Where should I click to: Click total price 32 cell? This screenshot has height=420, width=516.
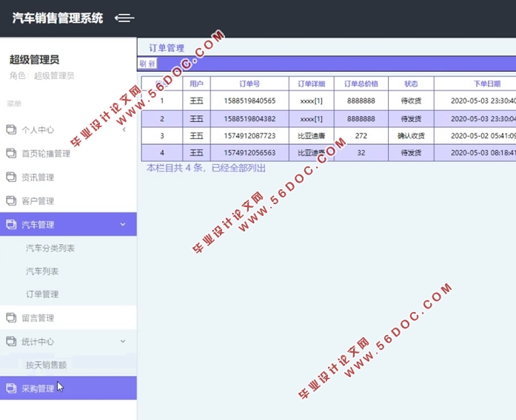click(x=361, y=153)
